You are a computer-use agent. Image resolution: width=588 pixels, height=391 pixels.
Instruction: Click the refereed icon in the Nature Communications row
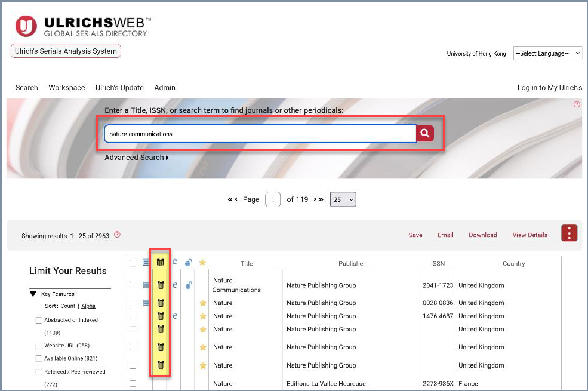pyautogui.click(x=161, y=285)
